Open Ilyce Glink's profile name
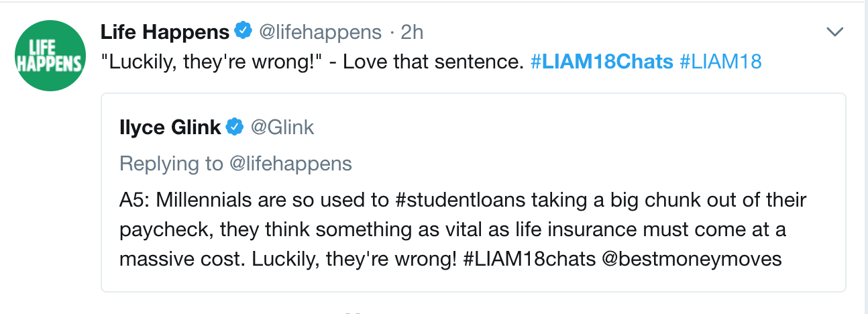This screenshot has width=868, height=314. tap(170, 127)
